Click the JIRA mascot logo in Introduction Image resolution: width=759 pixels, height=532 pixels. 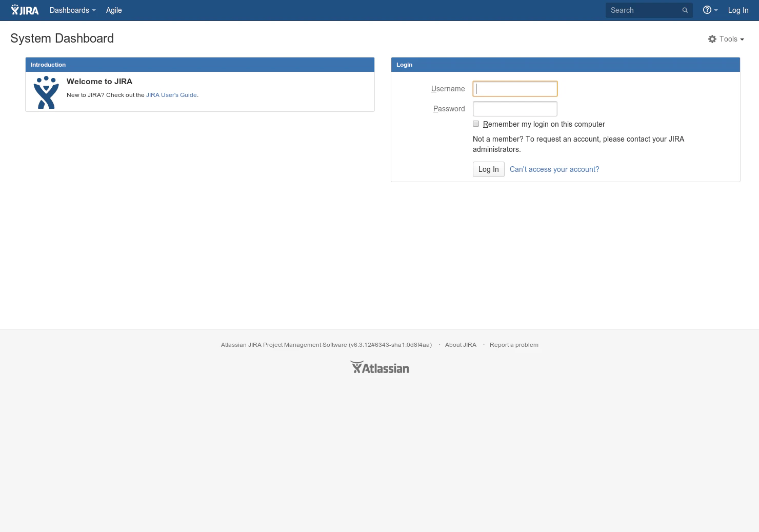coord(46,92)
